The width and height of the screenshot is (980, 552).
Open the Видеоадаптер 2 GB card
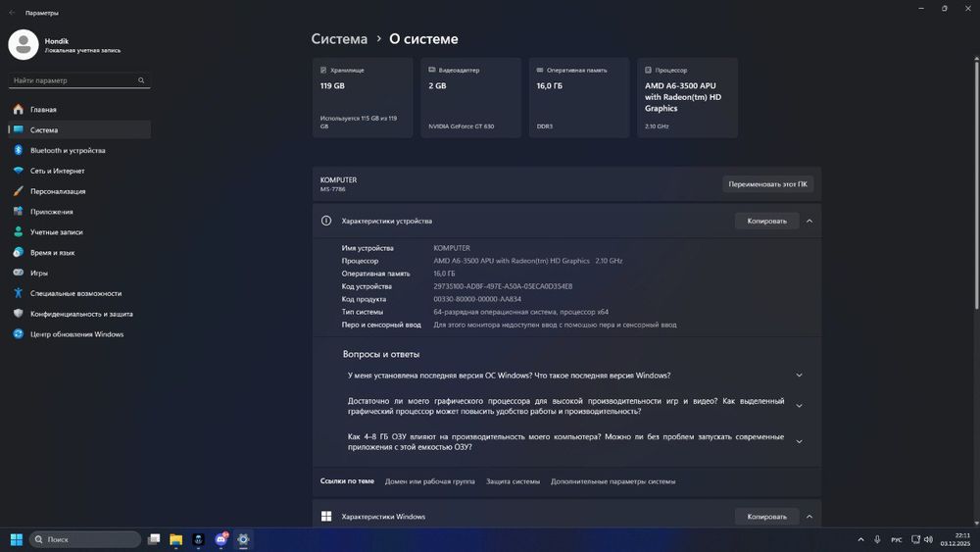tap(470, 97)
